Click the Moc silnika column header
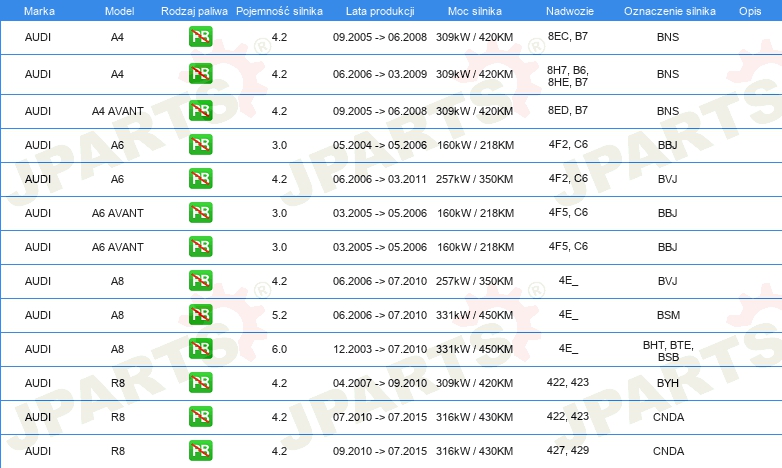Image resolution: width=782 pixels, height=468 pixels. pyautogui.click(x=474, y=11)
